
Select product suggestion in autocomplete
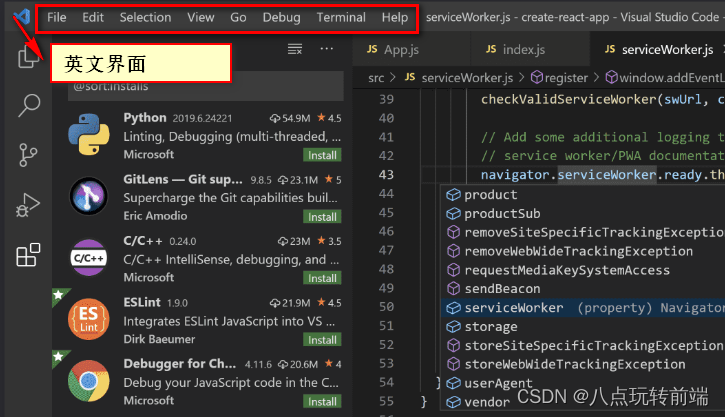pyautogui.click(x=583, y=195)
